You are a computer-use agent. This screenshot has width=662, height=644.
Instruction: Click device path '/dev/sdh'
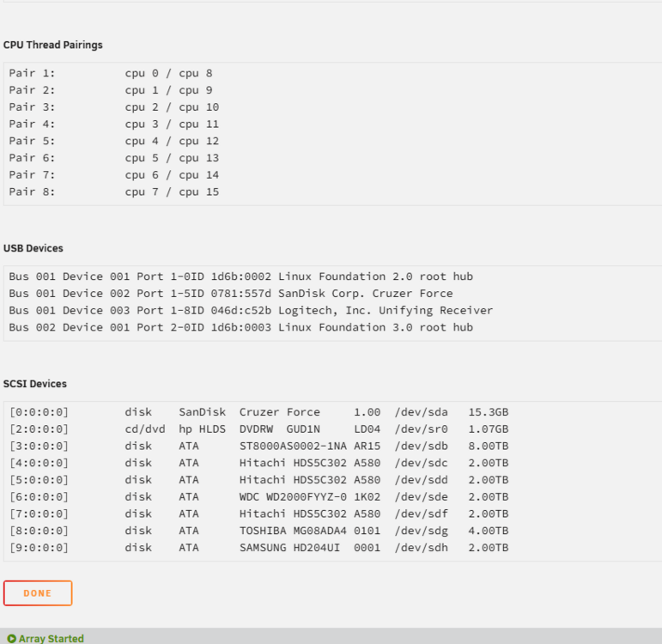422,547
